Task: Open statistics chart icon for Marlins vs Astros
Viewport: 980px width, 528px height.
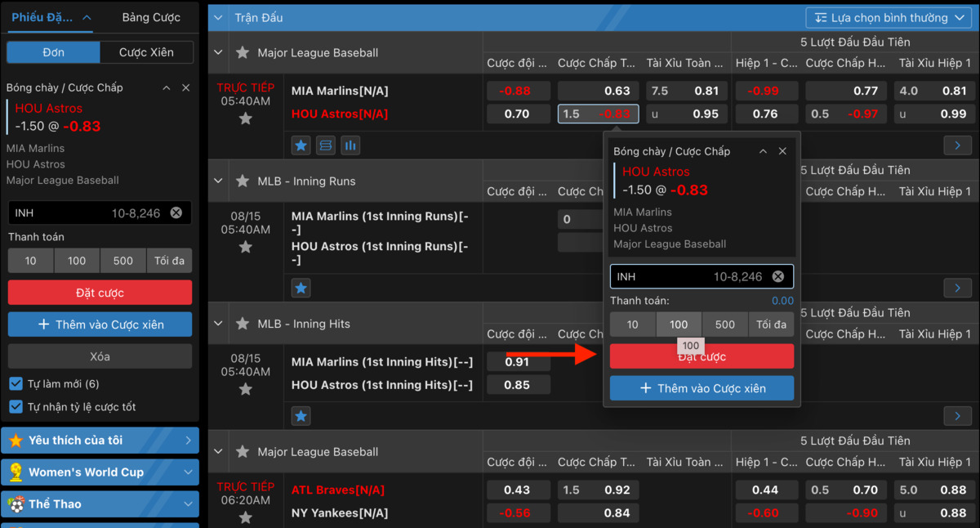Action: (350, 145)
